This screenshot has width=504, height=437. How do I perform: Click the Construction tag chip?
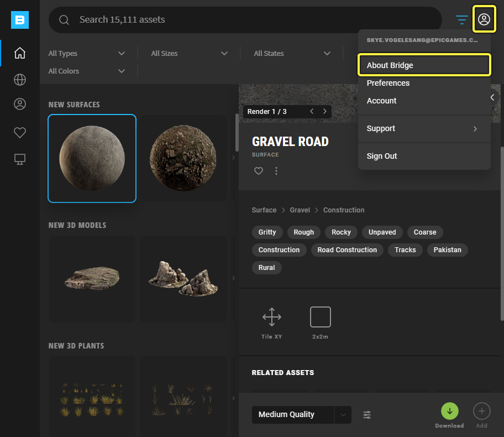pyautogui.click(x=279, y=250)
